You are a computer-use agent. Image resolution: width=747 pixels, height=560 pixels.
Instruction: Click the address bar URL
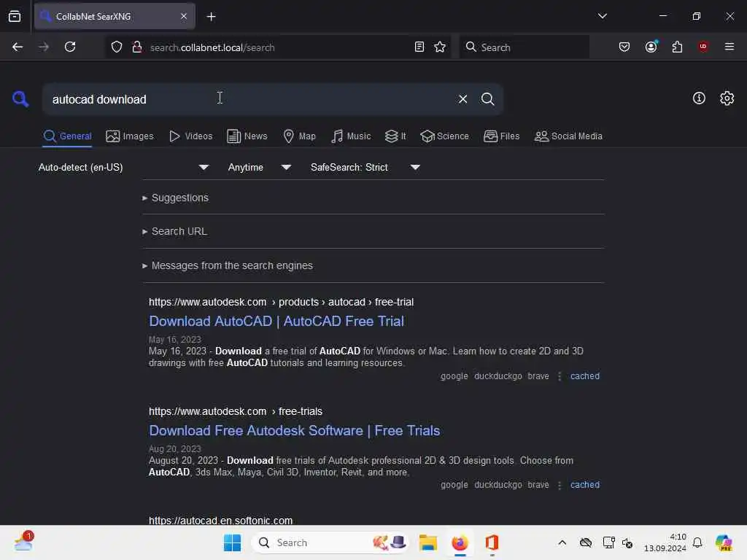[x=212, y=47]
